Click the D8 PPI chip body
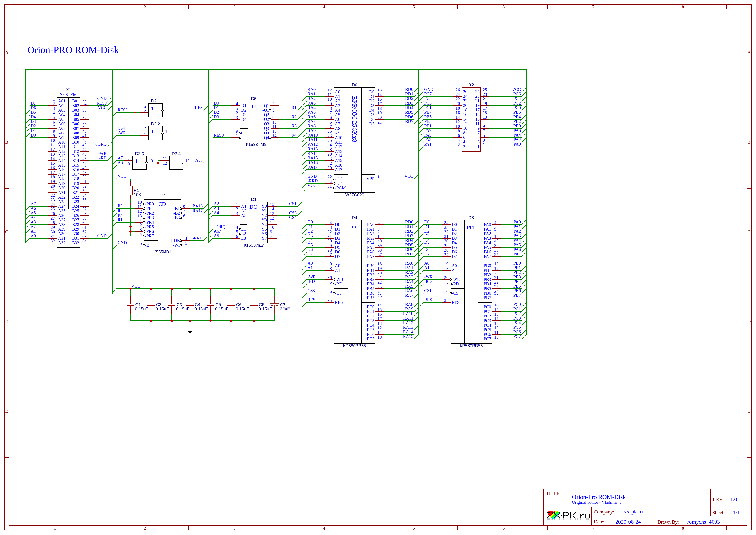 pyautogui.click(x=471, y=282)
